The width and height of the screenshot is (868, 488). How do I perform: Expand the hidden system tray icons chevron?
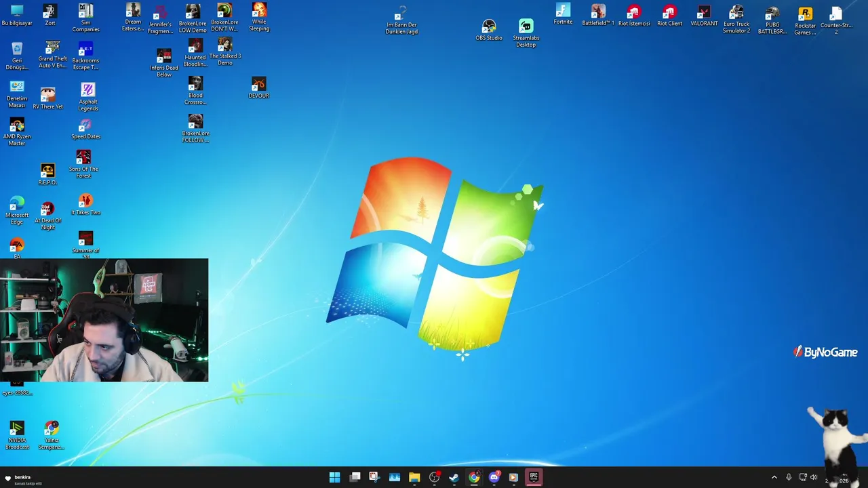pyautogui.click(x=774, y=477)
